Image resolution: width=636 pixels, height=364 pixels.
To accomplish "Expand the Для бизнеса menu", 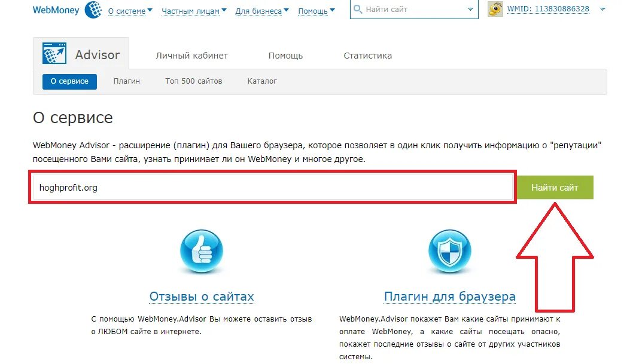I will click(x=261, y=11).
